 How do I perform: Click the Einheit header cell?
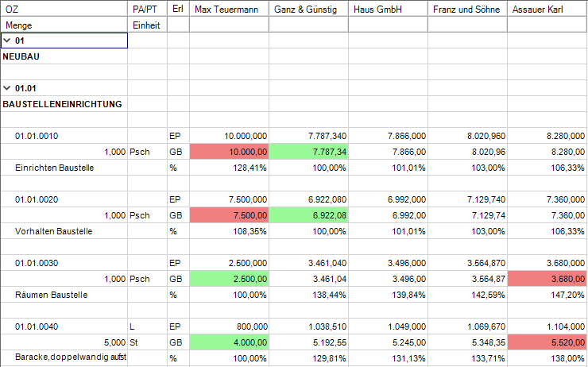pyautogui.click(x=147, y=25)
